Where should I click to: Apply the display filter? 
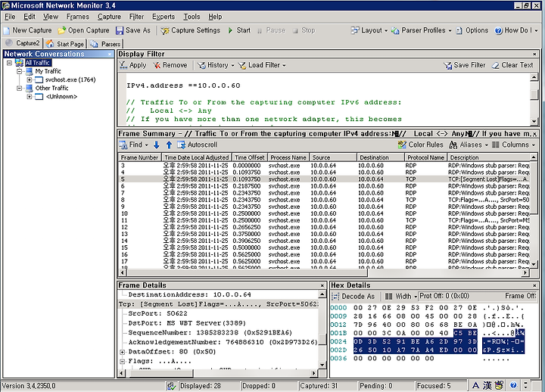click(x=132, y=65)
